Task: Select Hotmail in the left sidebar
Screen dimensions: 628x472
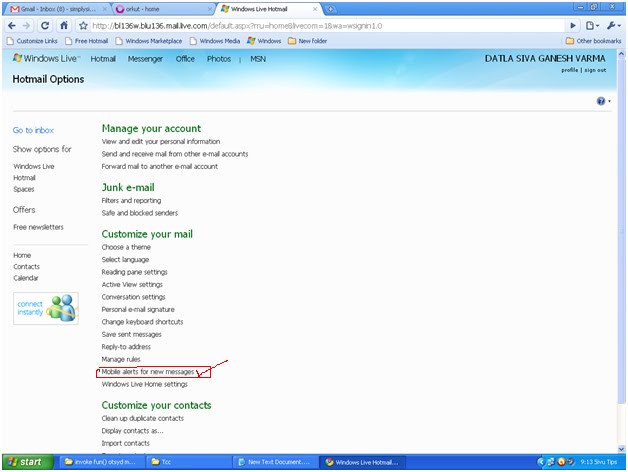Action: (24, 178)
